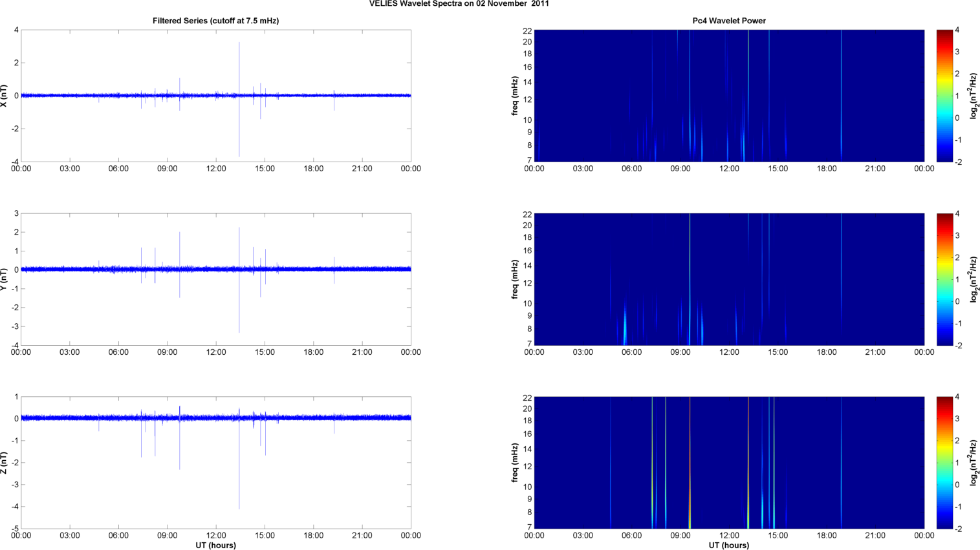Screen dimensions: 980x550
Task: Click the top wavelet power colorbar
Action: [x=944, y=96]
